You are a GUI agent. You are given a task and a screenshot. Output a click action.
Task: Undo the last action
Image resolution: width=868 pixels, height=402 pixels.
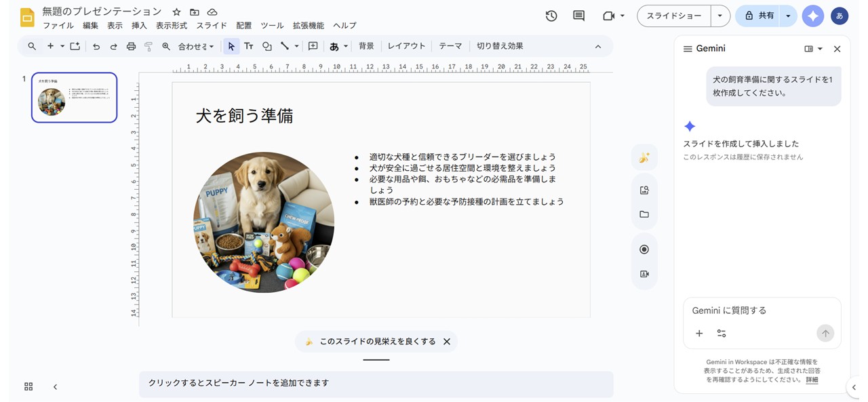point(97,46)
